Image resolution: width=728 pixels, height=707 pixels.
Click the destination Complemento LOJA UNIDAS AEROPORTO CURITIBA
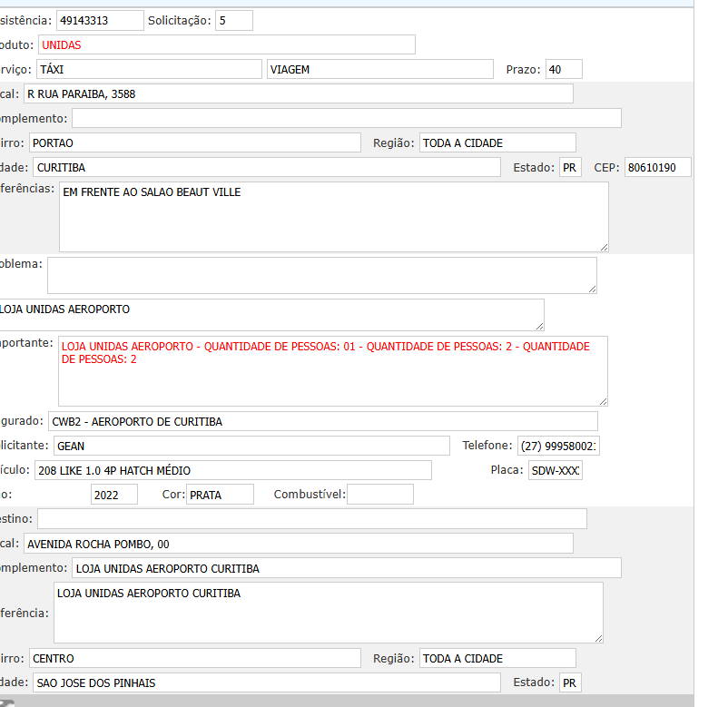coord(347,568)
